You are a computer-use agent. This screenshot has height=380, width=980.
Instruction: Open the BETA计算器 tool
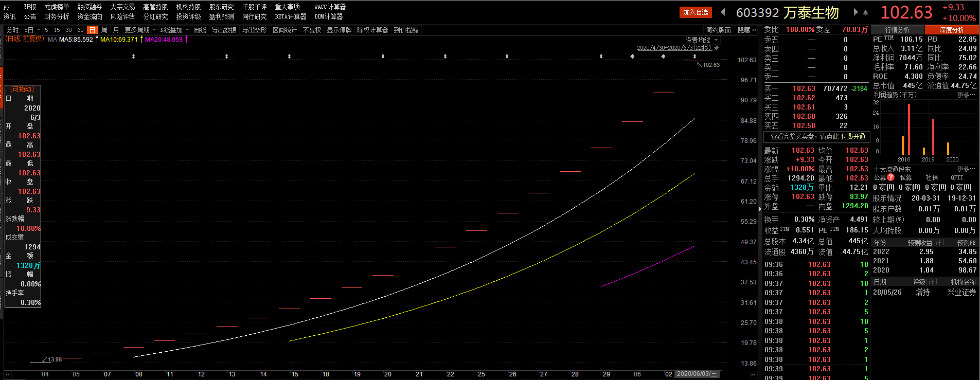(x=290, y=16)
